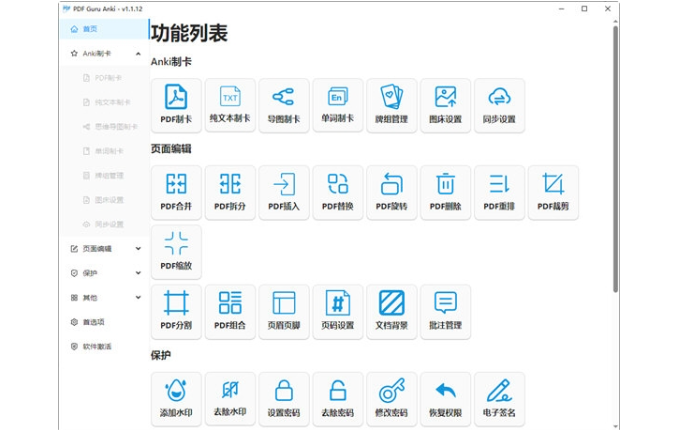Maximize the PDF Guru Anki window
Viewport: 679px width, 430px height.
point(584,9)
